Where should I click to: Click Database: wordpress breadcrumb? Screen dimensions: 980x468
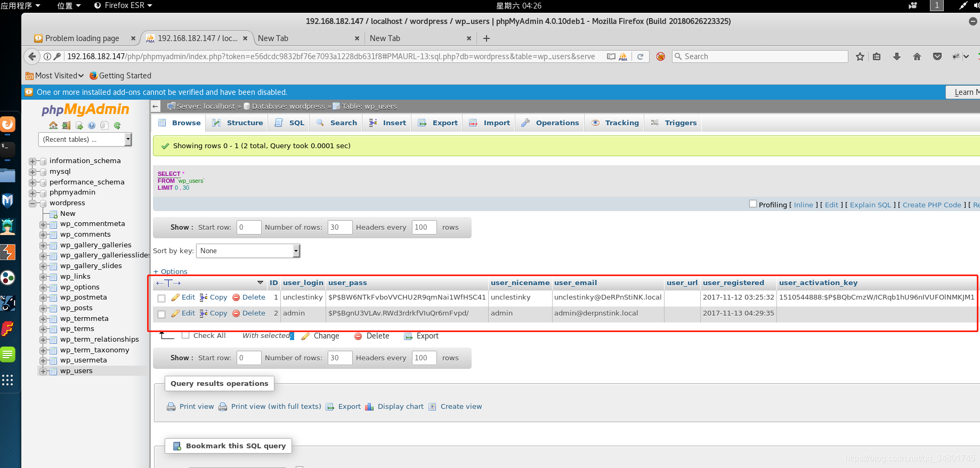click(288, 106)
